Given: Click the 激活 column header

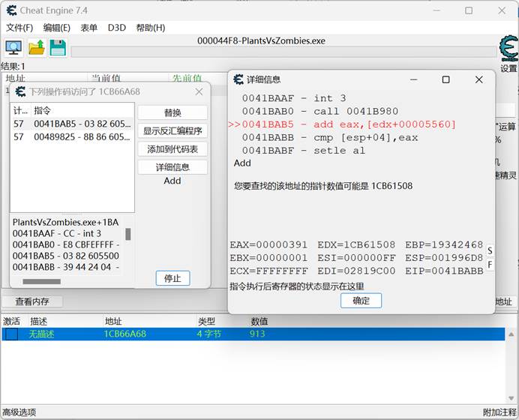Looking at the screenshot, I should tap(12, 321).
